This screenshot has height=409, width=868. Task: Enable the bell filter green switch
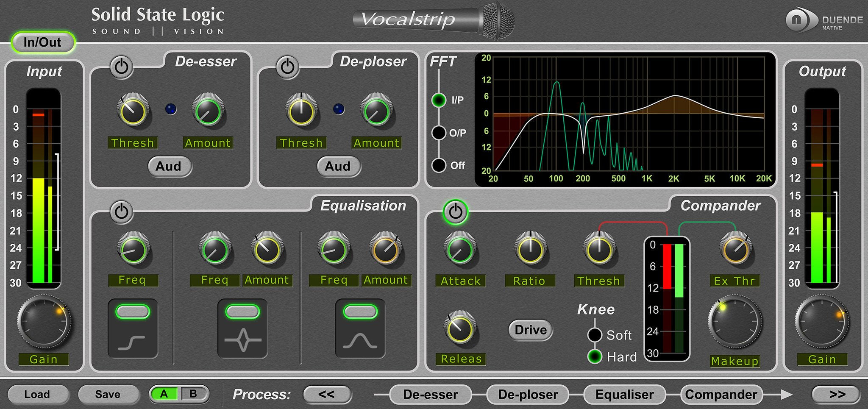[x=360, y=312]
